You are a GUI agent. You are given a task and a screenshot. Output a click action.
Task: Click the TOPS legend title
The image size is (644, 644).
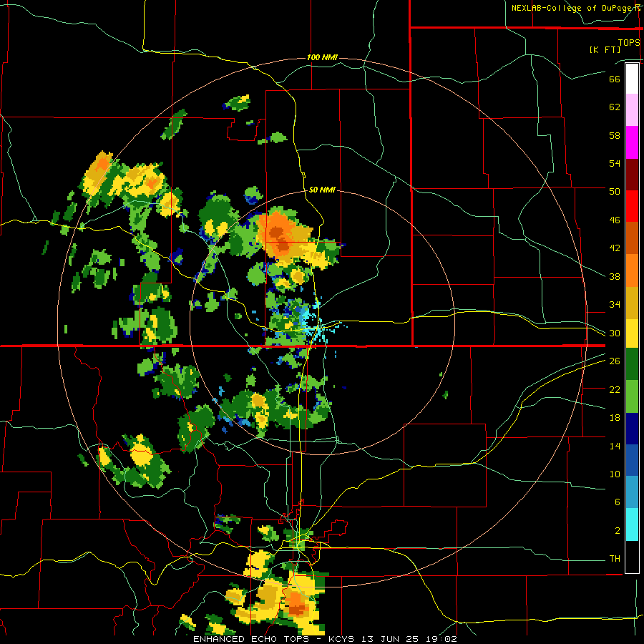(629, 42)
